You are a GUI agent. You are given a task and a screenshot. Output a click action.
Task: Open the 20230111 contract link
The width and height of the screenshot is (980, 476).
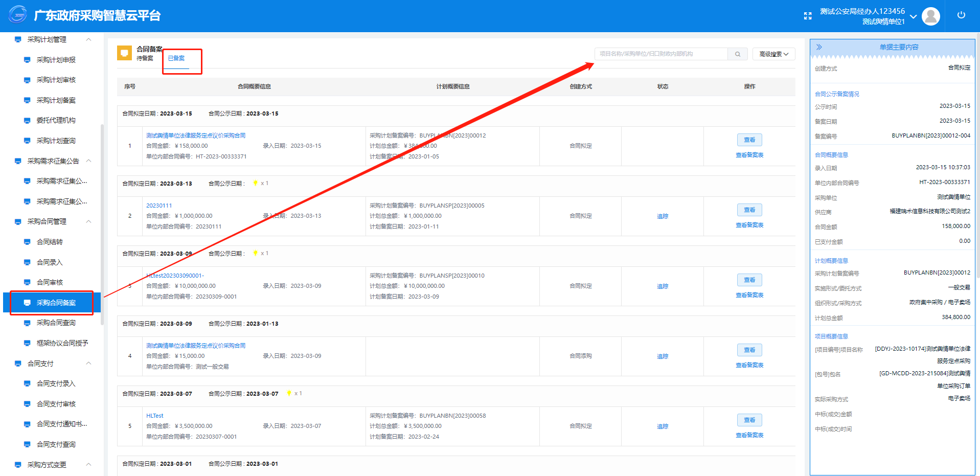pos(159,206)
